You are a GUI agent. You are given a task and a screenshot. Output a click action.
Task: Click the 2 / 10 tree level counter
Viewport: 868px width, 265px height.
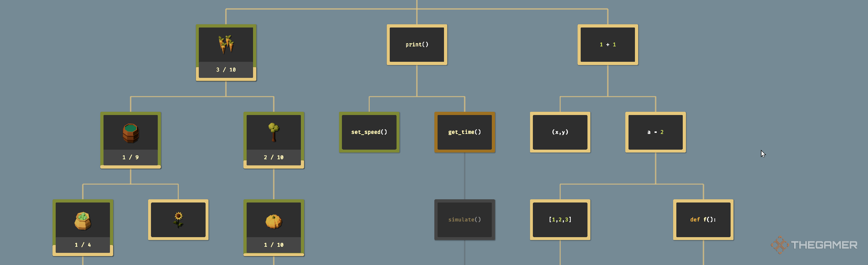[x=274, y=157]
